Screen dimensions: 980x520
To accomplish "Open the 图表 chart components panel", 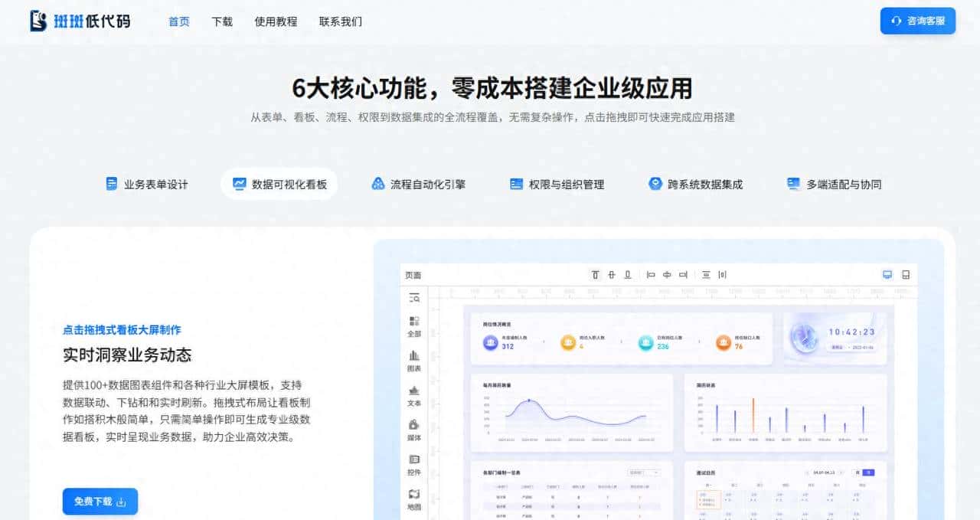I will pos(414,361).
